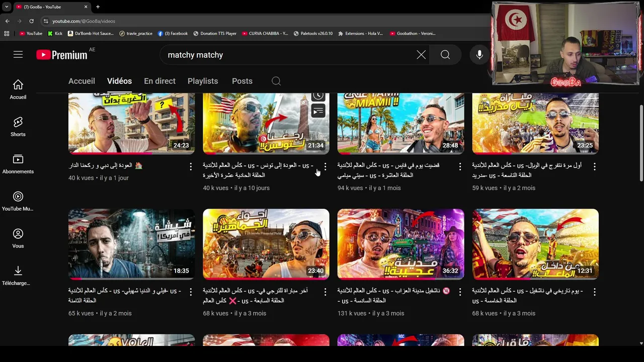This screenshot has width=644, height=362.
Task: Open options menu for 28:48 Miami video
Action: 460,166
